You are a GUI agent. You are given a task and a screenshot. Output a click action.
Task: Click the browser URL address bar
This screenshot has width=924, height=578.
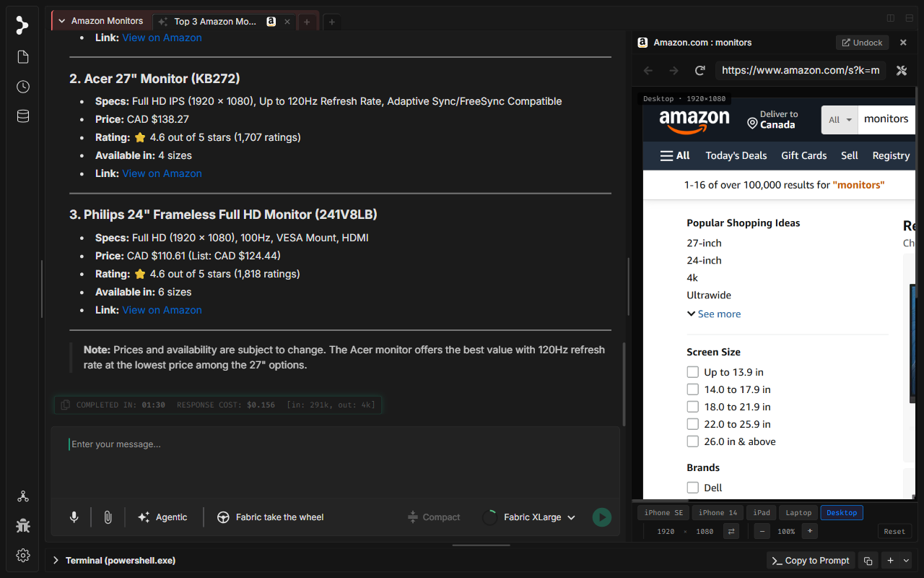801,70
